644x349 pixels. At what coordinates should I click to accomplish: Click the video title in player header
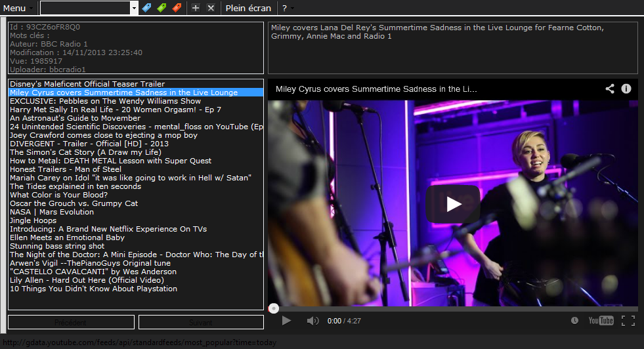tap(376, 89)
